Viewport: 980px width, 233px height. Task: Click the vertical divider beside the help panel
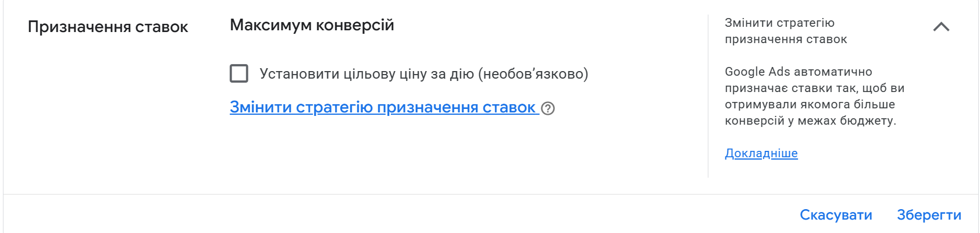[x=708, y=96]
